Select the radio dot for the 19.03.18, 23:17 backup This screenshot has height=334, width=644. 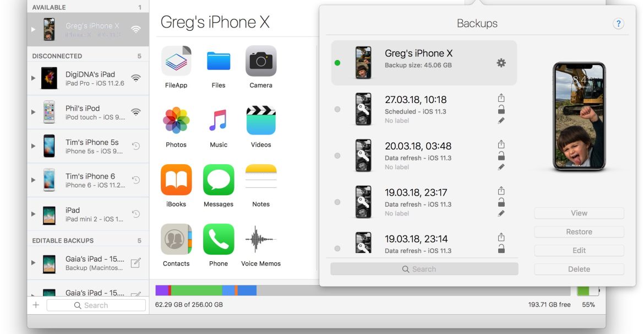click(x=337, y=202)
